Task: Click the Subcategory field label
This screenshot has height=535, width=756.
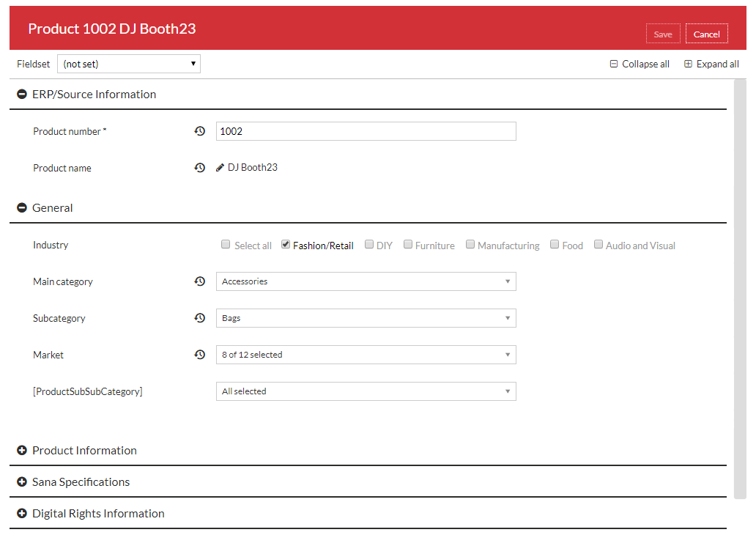Action: click(x=59, y=318)
